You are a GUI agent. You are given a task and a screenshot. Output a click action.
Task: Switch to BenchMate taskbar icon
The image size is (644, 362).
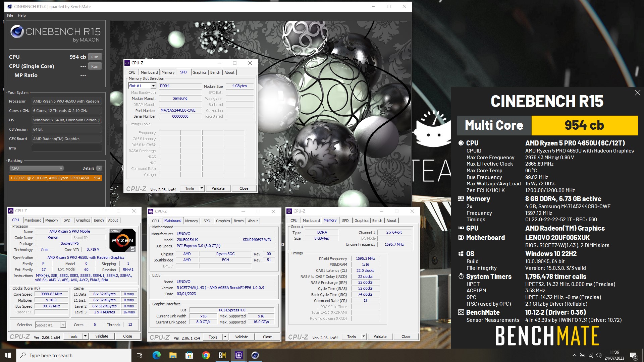click(222, 355)
